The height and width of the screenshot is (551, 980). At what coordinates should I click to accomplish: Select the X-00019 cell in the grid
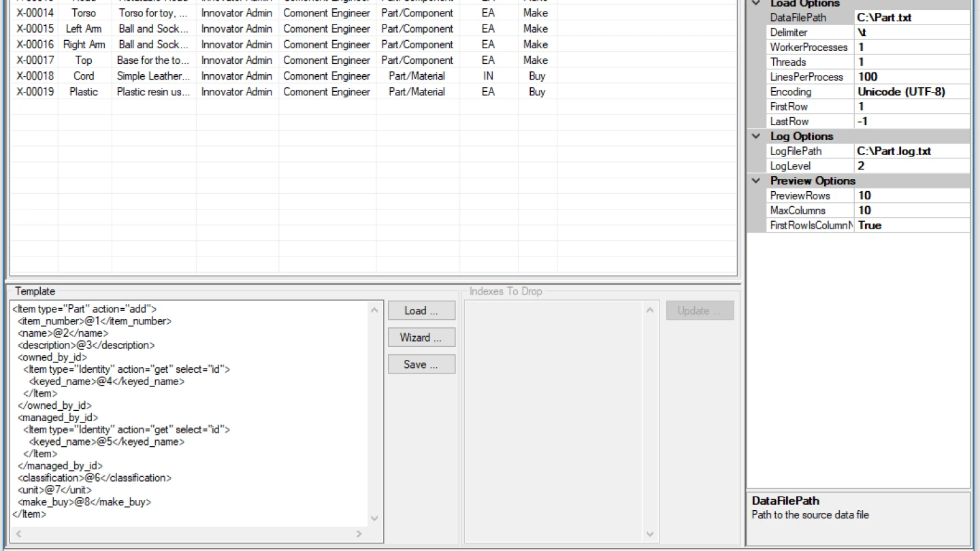click(x=35, y=92)
